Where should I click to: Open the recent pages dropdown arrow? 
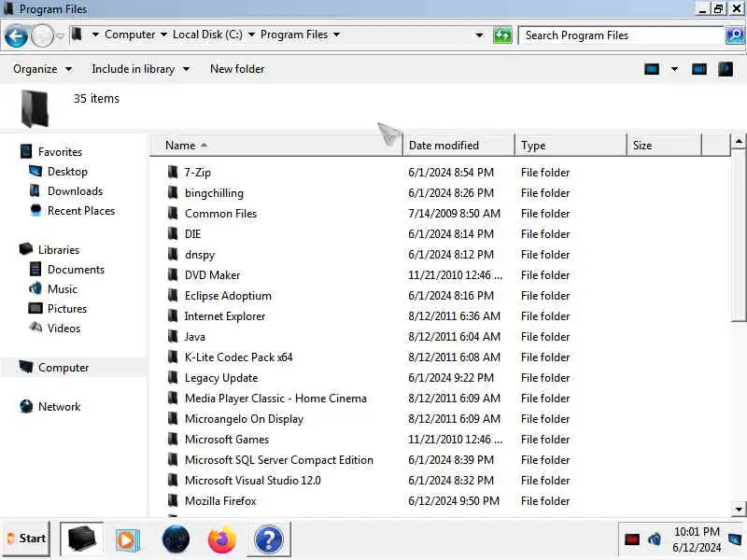60,35
